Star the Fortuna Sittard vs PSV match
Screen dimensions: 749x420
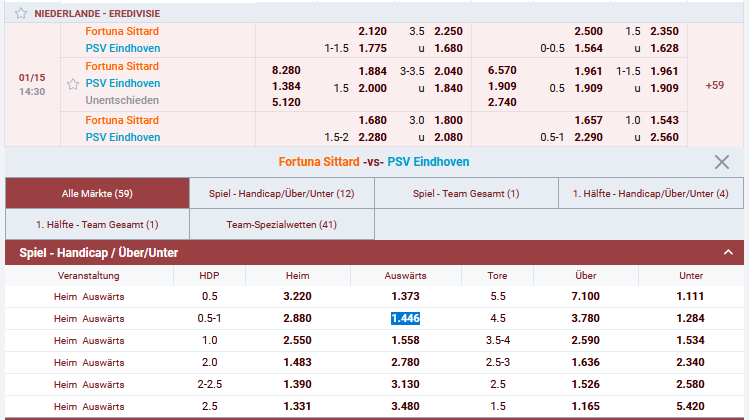[73, 85]
